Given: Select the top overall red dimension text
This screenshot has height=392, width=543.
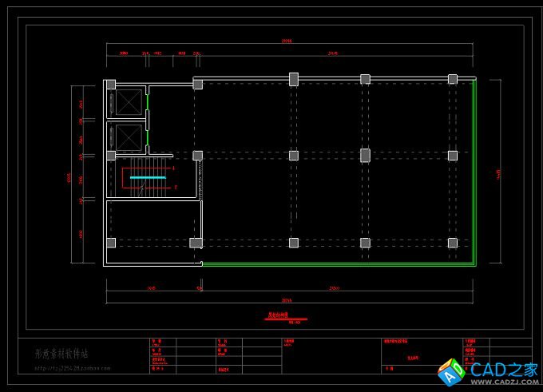Looking at the screenshot, I should [287, 41].
